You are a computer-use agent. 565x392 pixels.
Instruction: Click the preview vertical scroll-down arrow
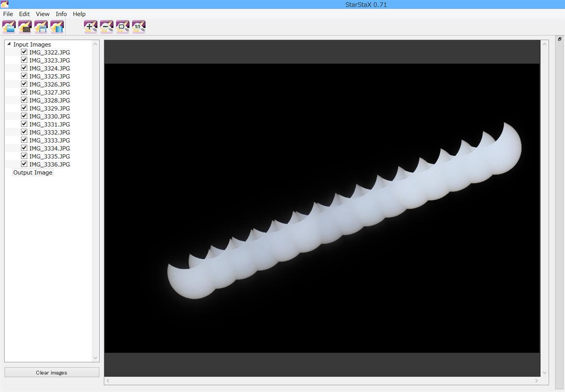545,373
